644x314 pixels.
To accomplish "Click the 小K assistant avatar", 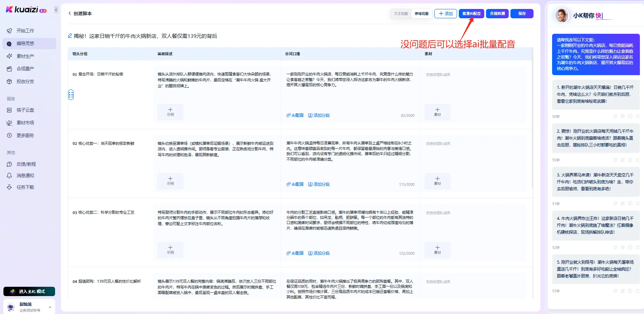I will [562, 16].
